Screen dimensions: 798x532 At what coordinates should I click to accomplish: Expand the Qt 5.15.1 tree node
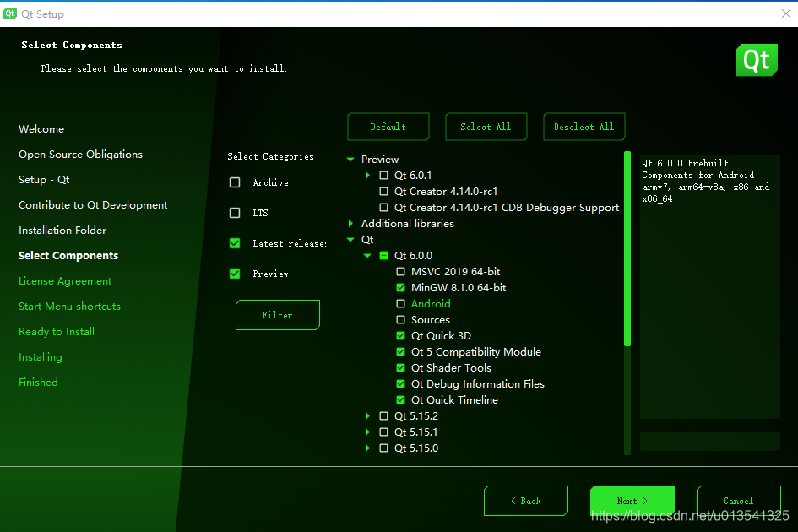coord(367,432)
